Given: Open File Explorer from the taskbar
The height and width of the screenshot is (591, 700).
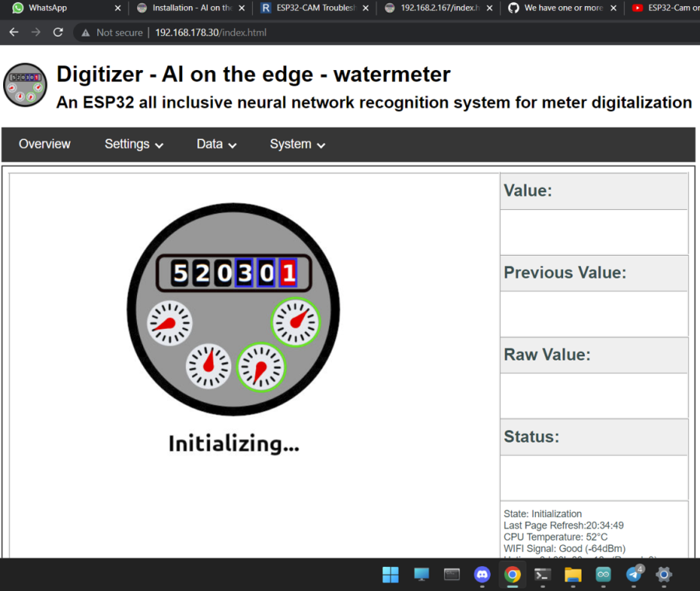Looking at the screenshot, I should [x=573, y=575].
